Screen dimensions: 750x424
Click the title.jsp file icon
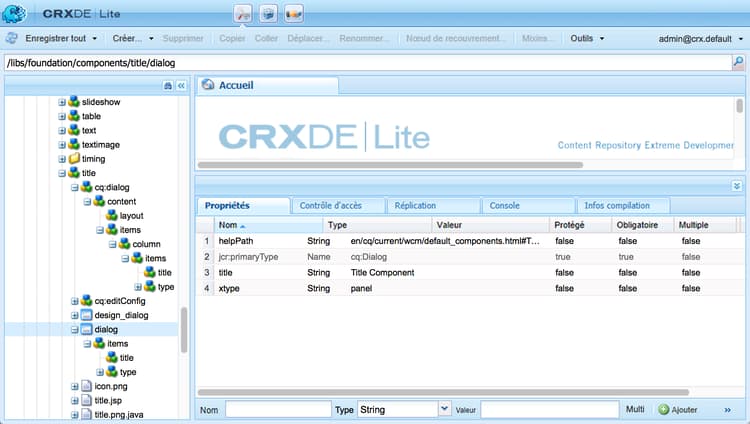87,400
